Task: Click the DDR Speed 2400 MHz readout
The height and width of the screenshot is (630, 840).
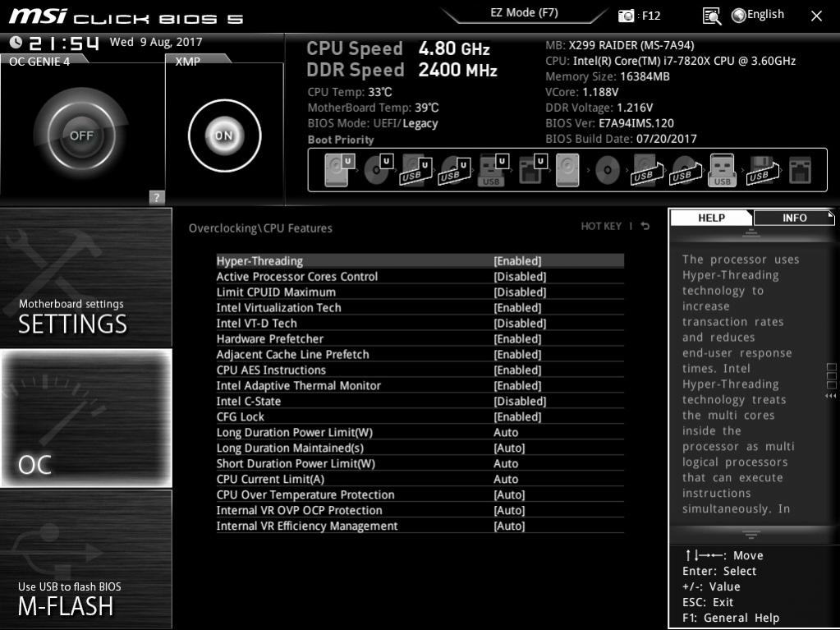Action: pyautogui.click(x=402, y=70)
